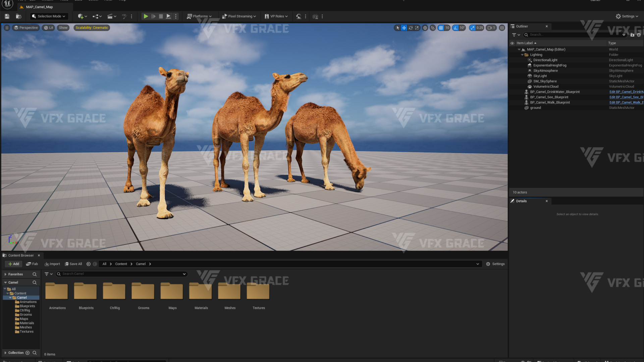Viewport: 644px width, 362px height.
Task: Open Outliner settings gear
Action: click(x=639, y=35)
